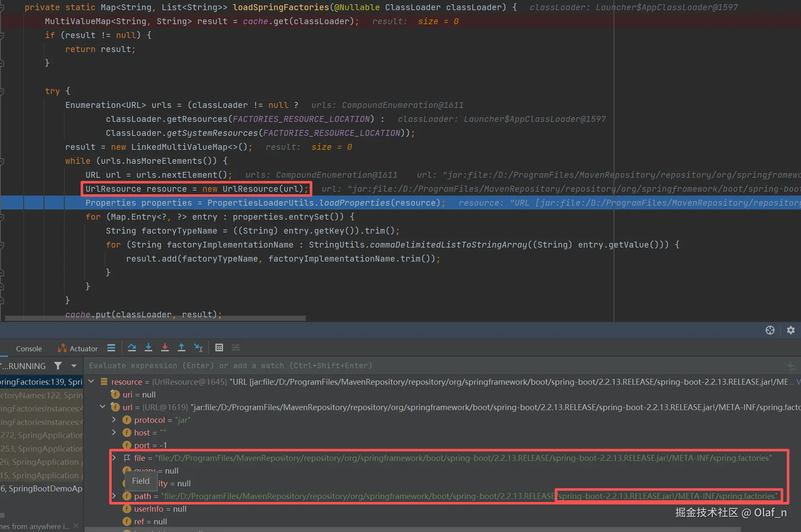801x532 pixels.
Task: Click the editor horizontal scrollbar
Action: click(155, 318)
